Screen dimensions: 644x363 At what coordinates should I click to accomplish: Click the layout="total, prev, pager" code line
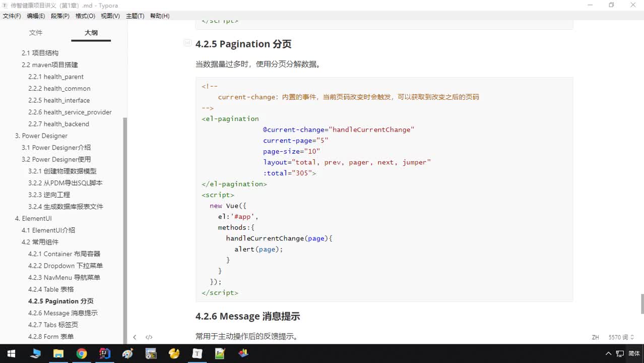pos(347,162)
